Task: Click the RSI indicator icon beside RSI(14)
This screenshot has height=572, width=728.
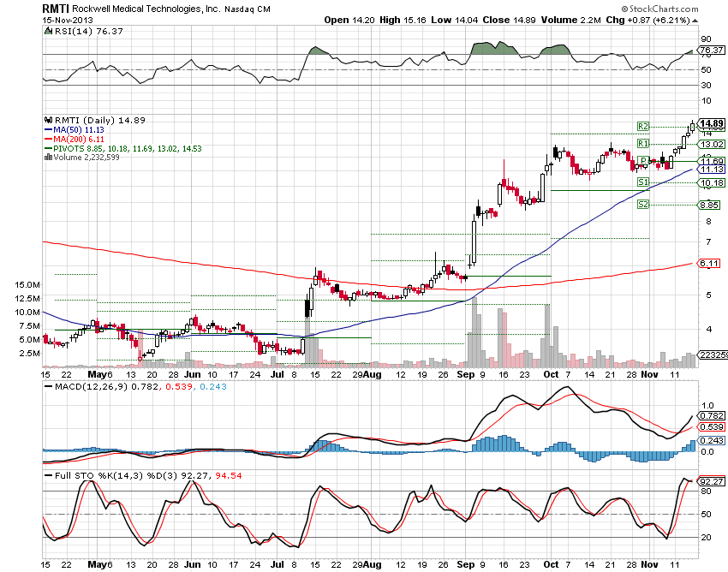Action: coord(48,31)
